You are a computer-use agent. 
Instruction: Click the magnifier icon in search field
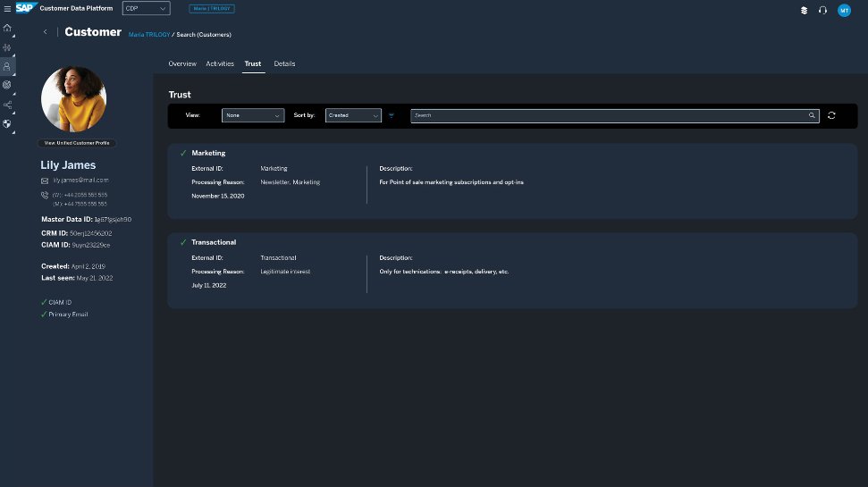click(812, 115)
